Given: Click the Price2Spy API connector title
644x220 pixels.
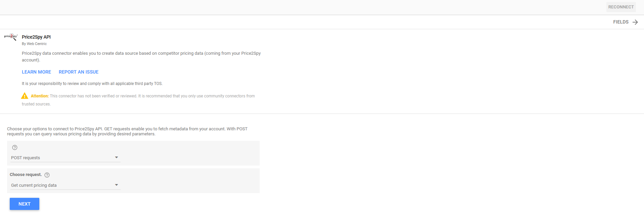Looking at the screenshot, I should point(36,37).
